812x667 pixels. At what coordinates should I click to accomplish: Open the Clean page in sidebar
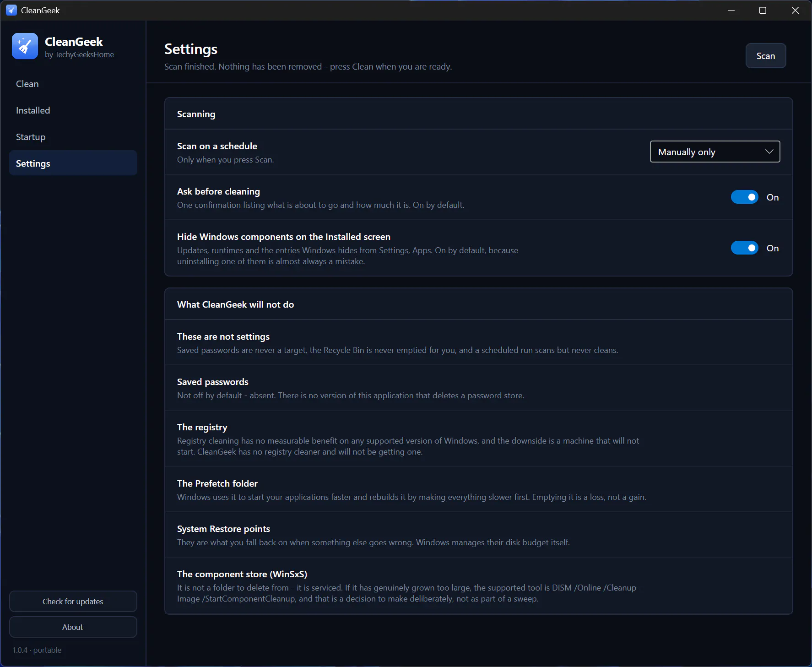(x=73, y=84)
